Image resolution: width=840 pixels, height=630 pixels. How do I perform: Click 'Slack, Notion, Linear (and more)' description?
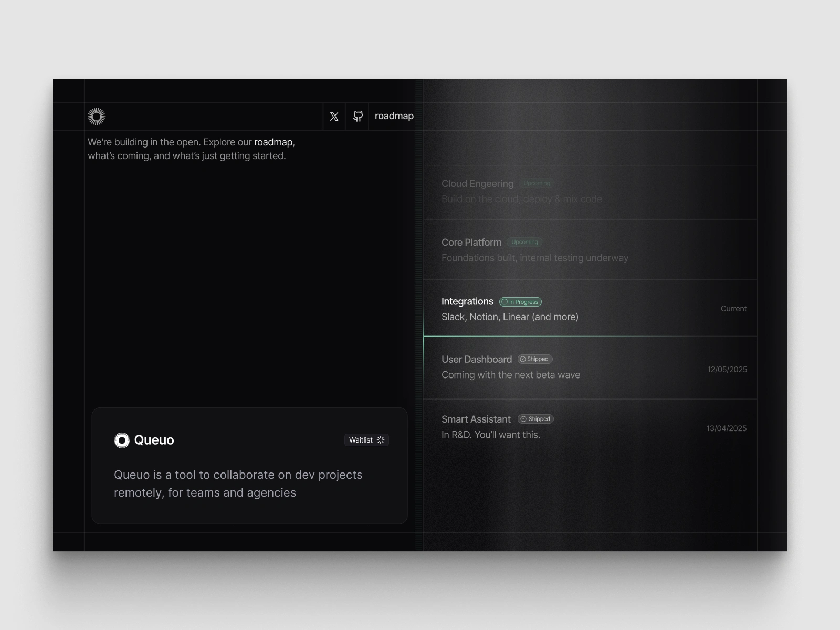[x=510, y=317]
